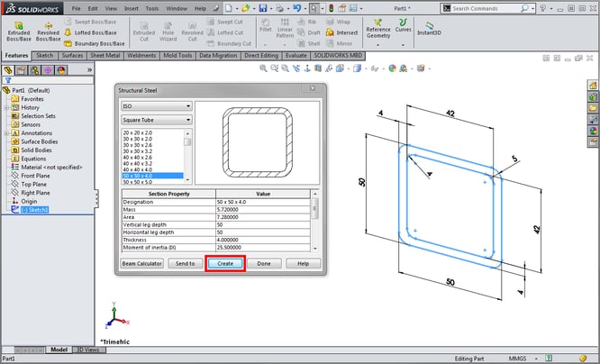Click the Create button
The height and width of the screenshot is (364, 600).
(x=225, y=264)
